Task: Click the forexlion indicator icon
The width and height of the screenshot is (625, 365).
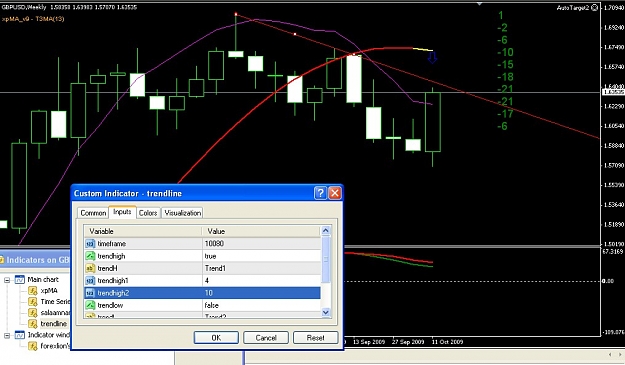Action: pyautogui.click(x=33, y=346)
